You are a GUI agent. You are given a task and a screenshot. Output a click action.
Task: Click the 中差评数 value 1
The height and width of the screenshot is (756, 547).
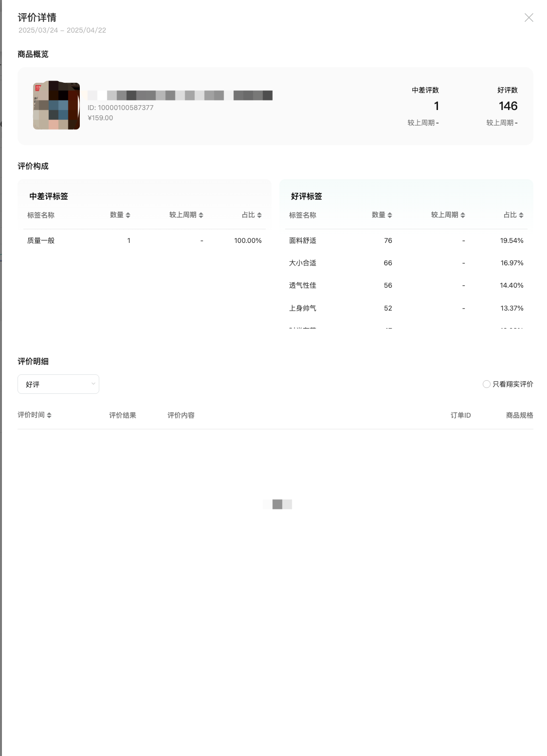436,106
